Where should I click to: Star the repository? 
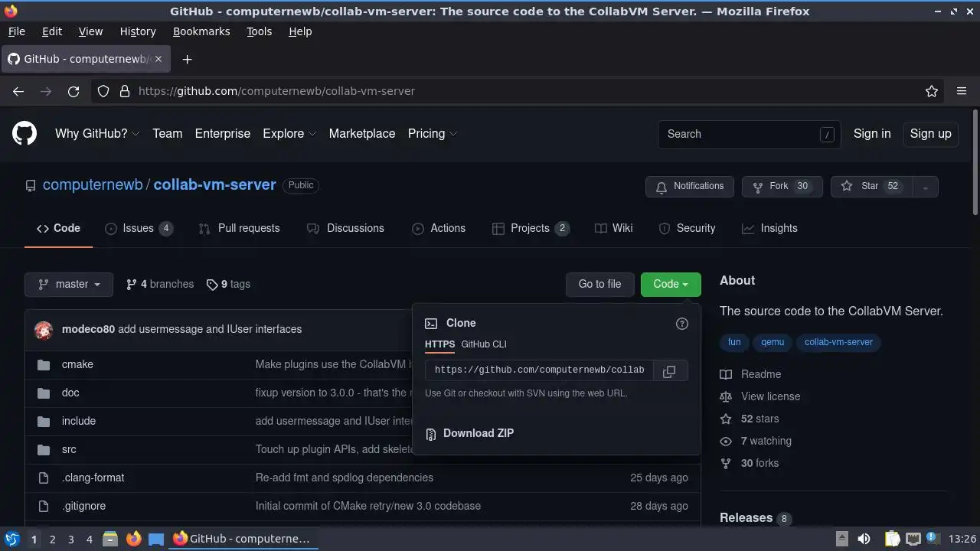871,187
